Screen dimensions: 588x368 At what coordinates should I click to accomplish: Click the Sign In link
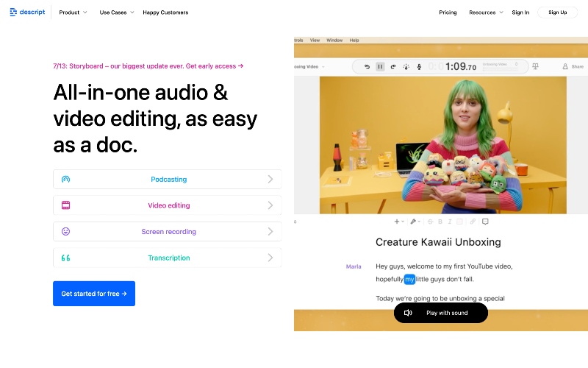[520, 13]
